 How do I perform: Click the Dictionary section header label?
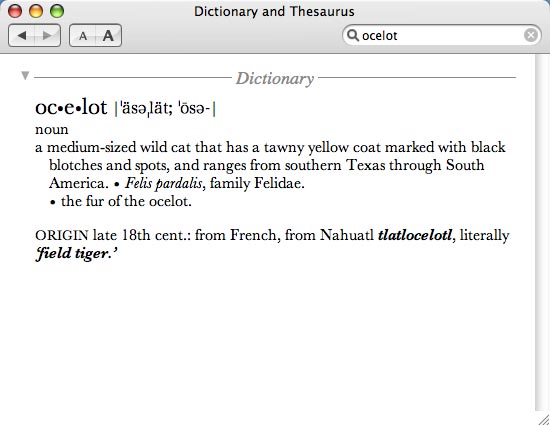click(275, 78)
